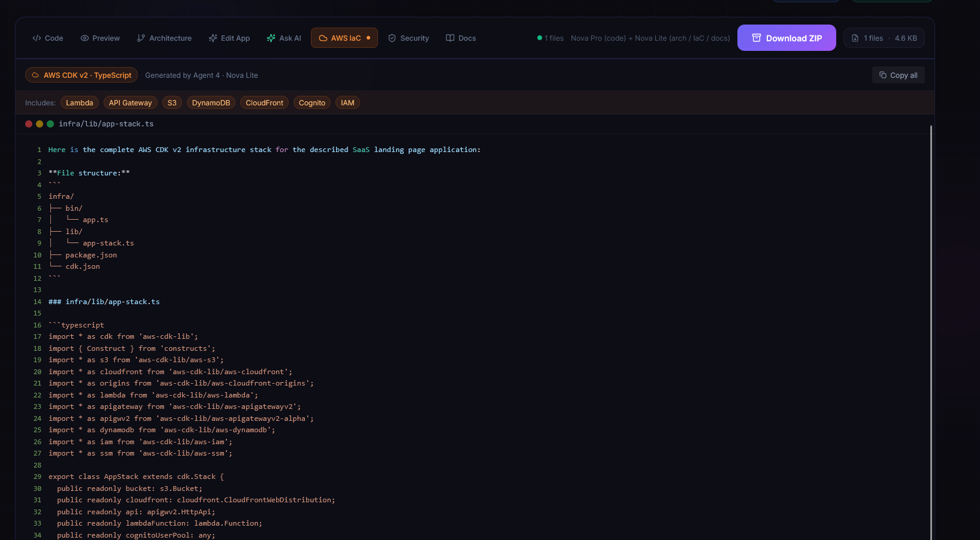Click the text "Generated by Agent 4 · Nova Lite"

click(x=201, y=75)
